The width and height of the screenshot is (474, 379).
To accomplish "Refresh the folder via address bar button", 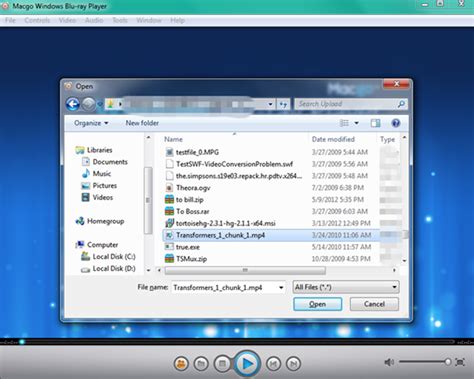I will pos(283,104).
